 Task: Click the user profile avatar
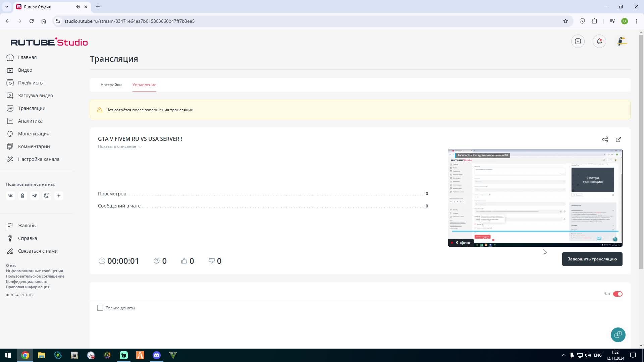click(622, 41)
